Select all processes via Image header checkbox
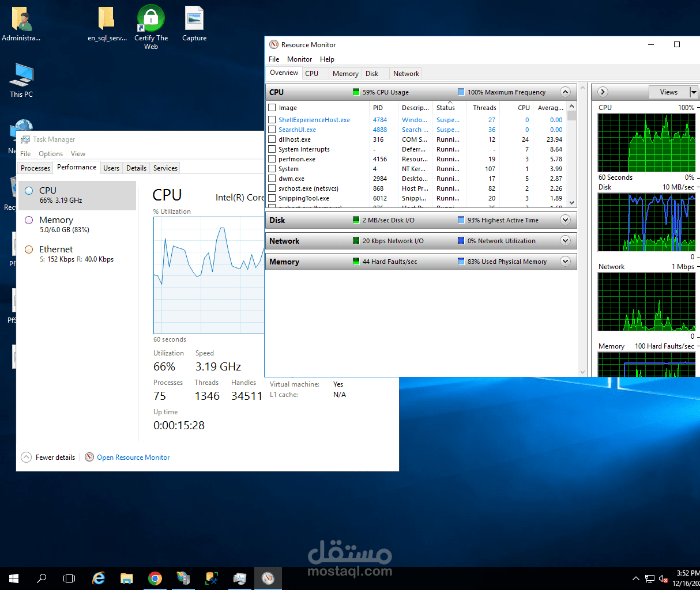Viewport: 700px width, 590px height. tap(272, 108)
